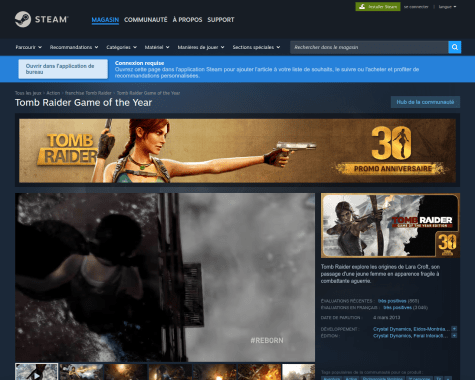Open the langue dropdown
The height and width of the screenshot is (380, 475).
point(447,7)
